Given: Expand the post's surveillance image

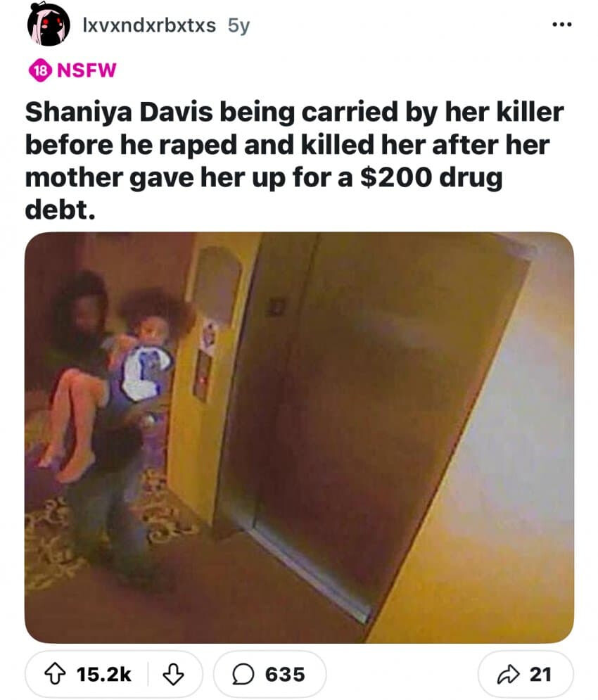Looking at the screenshot, I should (x=299, y=438).
